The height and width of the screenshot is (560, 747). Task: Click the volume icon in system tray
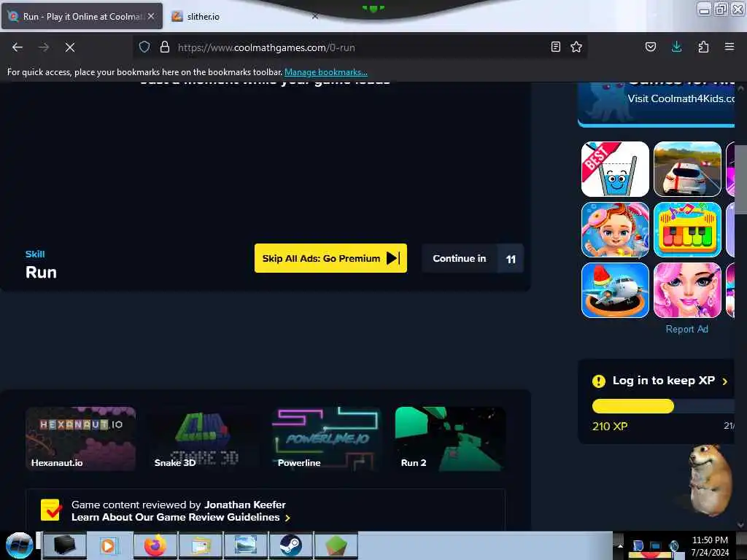(674, 545)
